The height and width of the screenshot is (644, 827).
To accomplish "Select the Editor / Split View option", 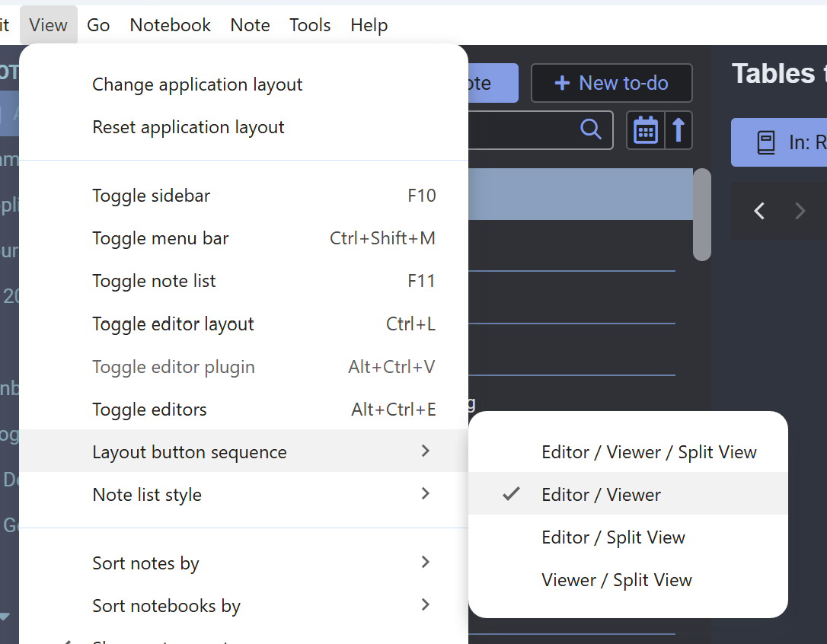I will [614, 537].
